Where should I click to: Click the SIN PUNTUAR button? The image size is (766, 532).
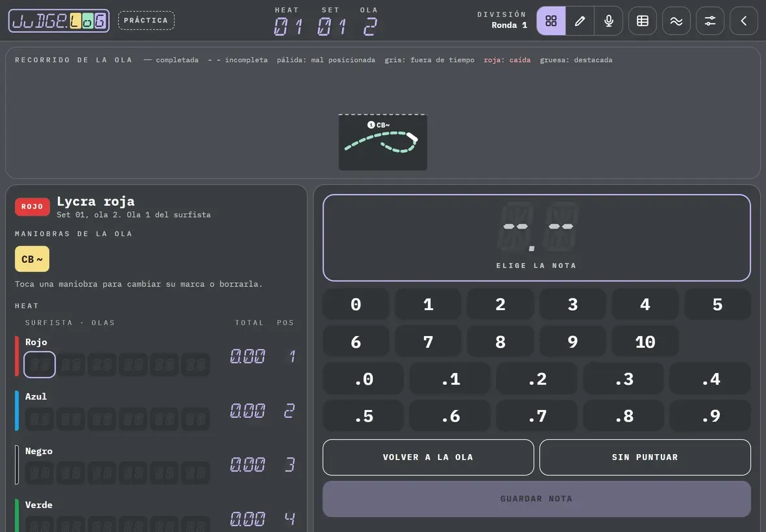[x=645, y=457]
